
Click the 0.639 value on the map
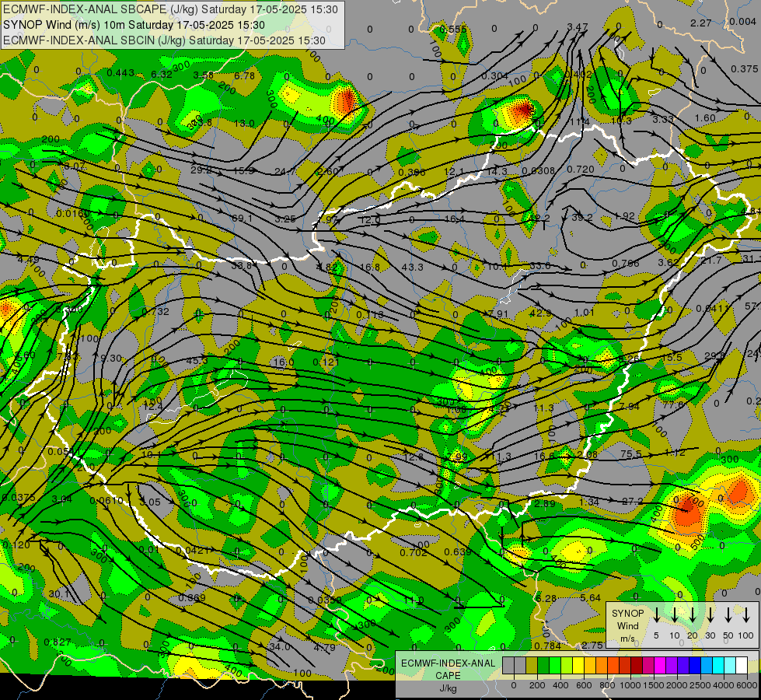click(x=458, y=552)
